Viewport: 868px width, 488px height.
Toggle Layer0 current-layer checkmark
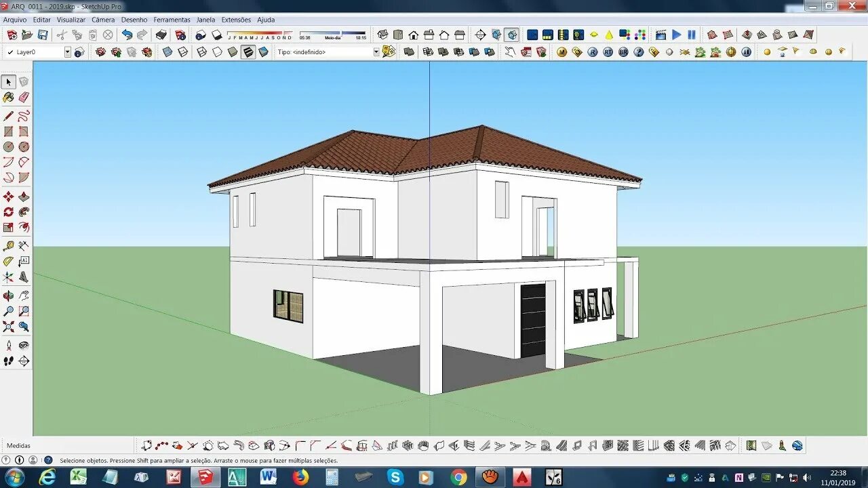point(10,52)
